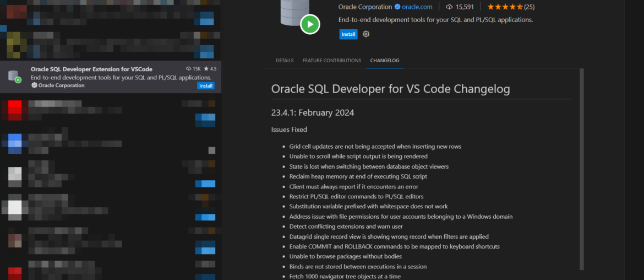The height and width of the screenshot is (280, 644).
Task: Click 'Client must always report' changelog item
Action: click(x=353, y=186)
